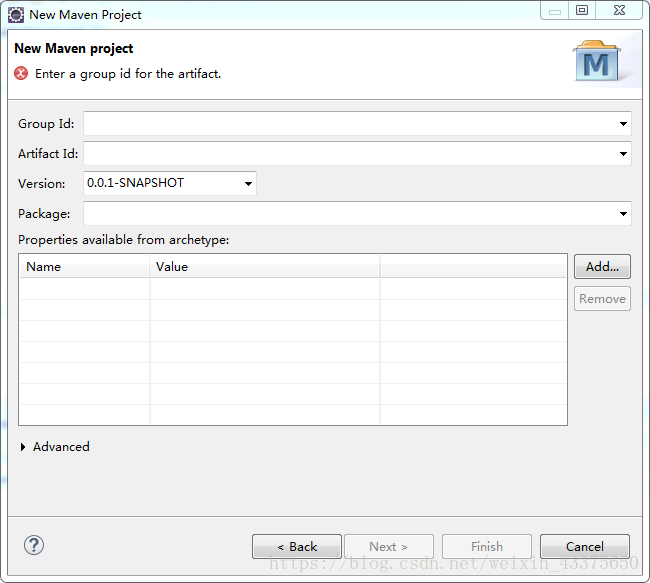Close the New Maven Project window
Screen dimensions: 650x583
tap(619, 10)
